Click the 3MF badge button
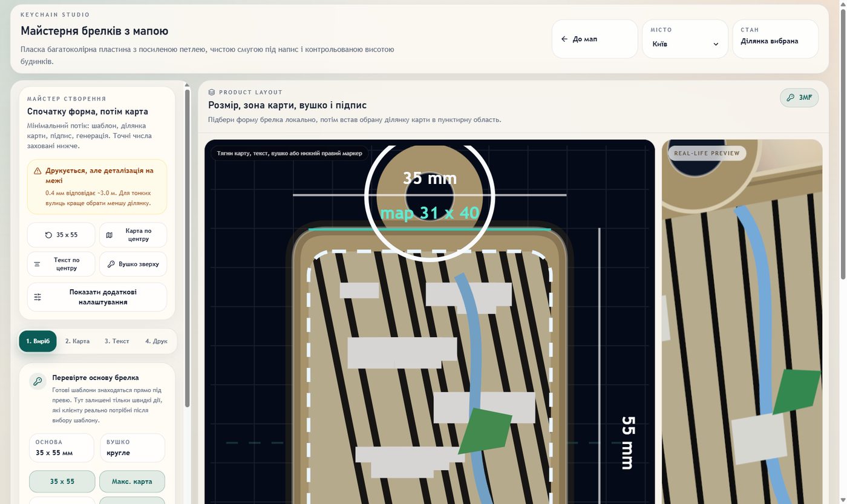The height and width of the screenshot is (504, 847). coord(799,97)
